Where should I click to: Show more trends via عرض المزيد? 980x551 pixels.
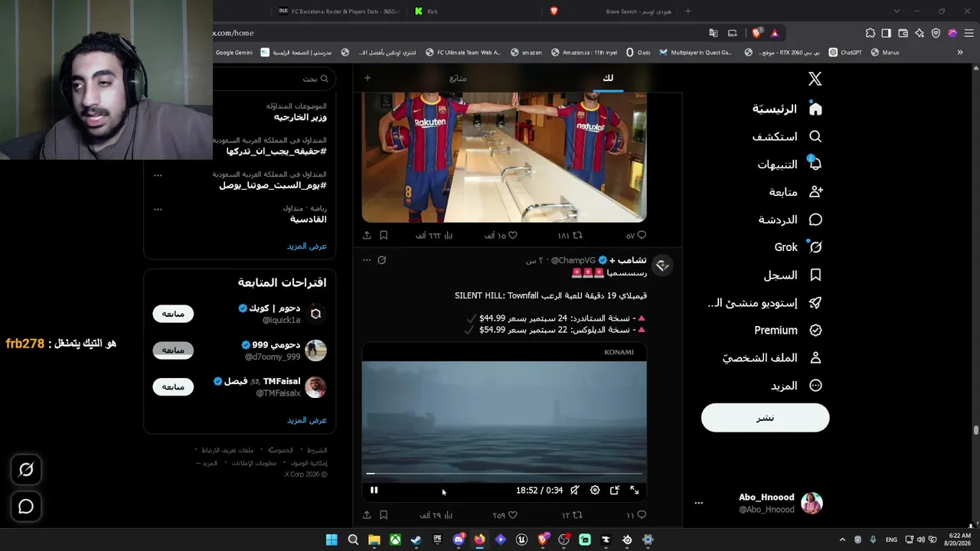(307, 246)
